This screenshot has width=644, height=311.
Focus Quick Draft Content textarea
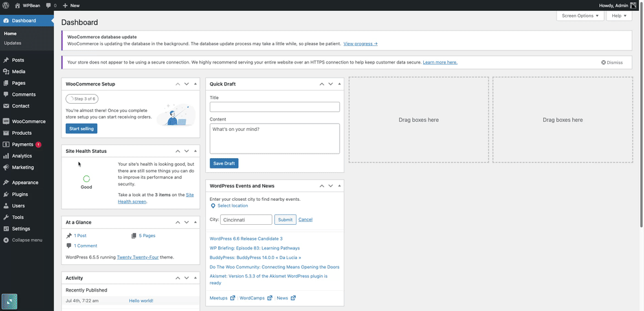tap(275, 139)
